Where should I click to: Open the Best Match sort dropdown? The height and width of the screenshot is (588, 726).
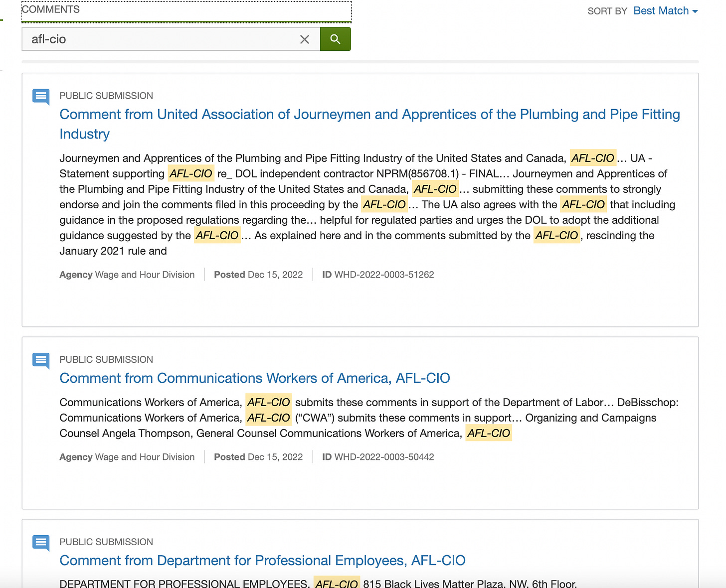point(665,11)
